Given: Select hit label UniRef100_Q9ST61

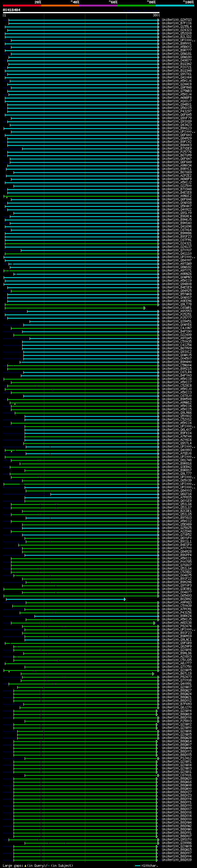Looking at the screenshot, I should [177, 74].
